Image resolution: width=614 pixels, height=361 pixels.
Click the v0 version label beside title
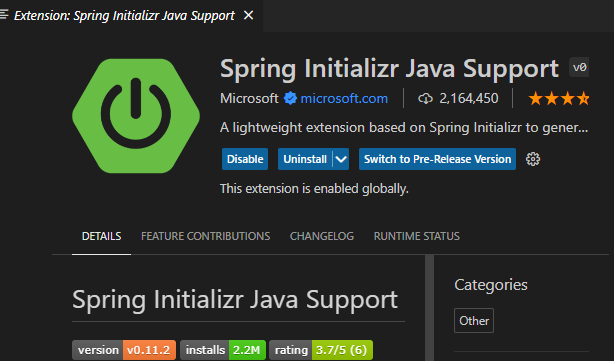click(x=579, y=67)
